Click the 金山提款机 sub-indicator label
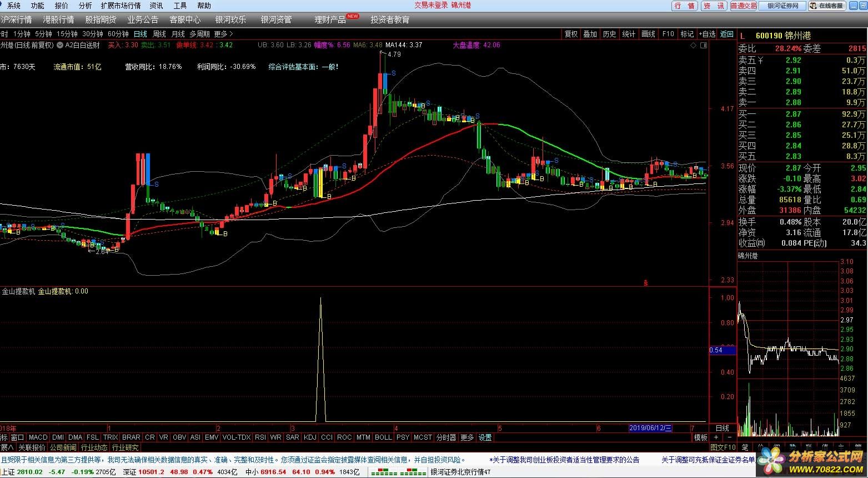This screenshot has height=478, width=868. tap(18, 291)
